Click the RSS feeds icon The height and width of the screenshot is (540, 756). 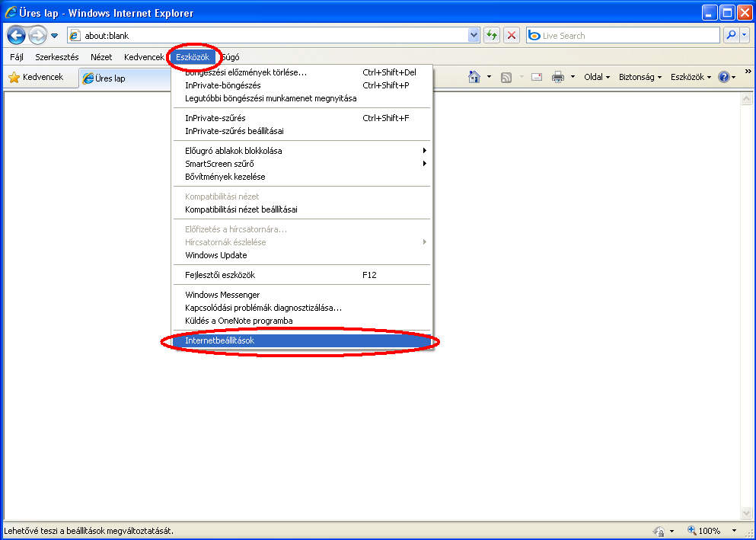coord(506,77)
